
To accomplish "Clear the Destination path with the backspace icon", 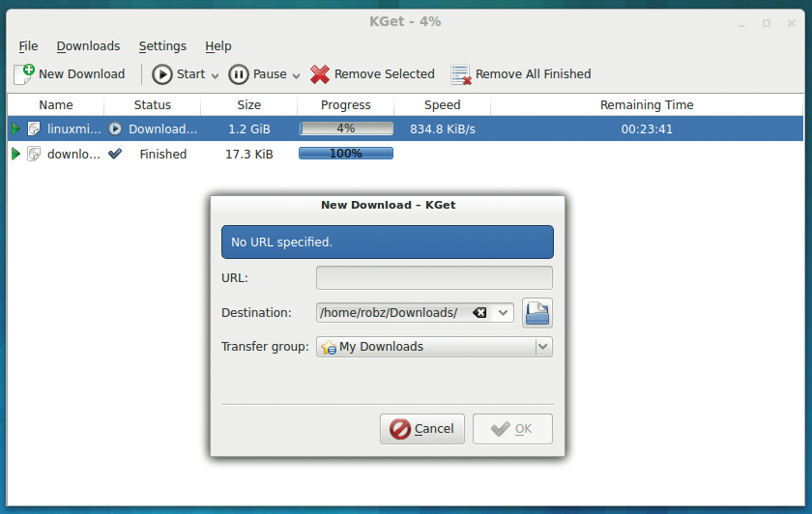I will click(479, 313).
